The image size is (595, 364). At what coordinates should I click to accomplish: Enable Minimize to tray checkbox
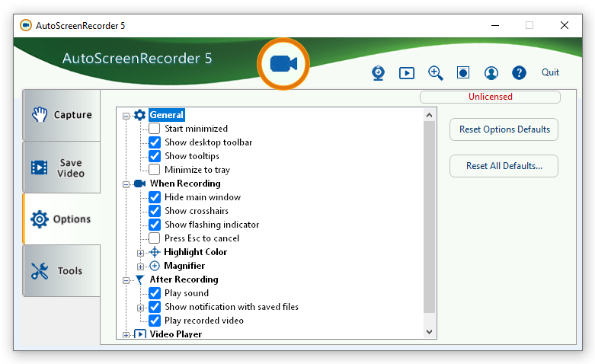pos(155,170)
